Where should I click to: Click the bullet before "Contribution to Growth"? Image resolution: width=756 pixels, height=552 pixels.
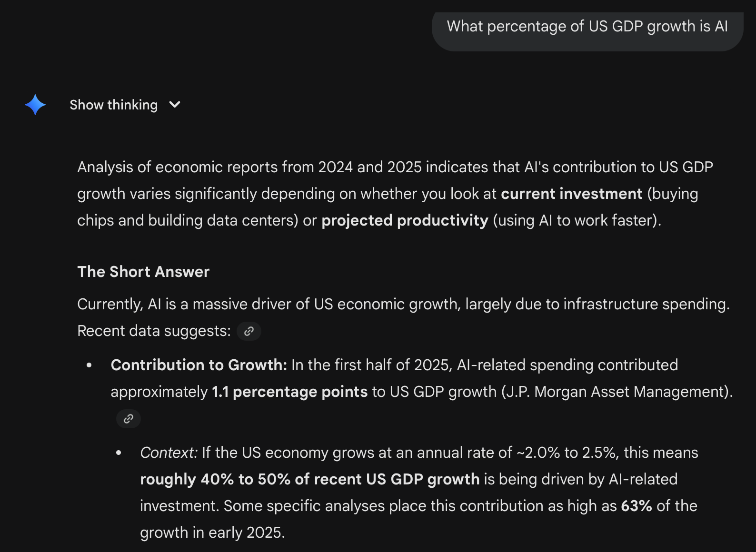89,365
